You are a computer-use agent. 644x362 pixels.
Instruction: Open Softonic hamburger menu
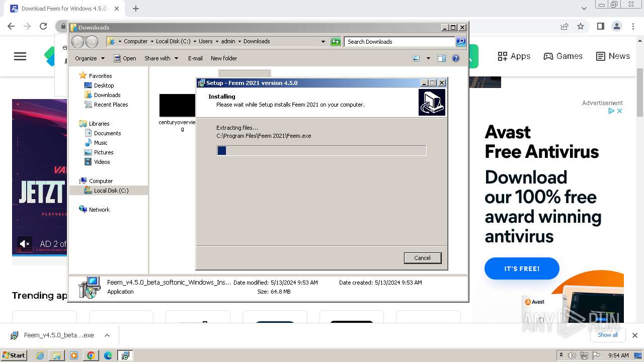pos(20,56)
